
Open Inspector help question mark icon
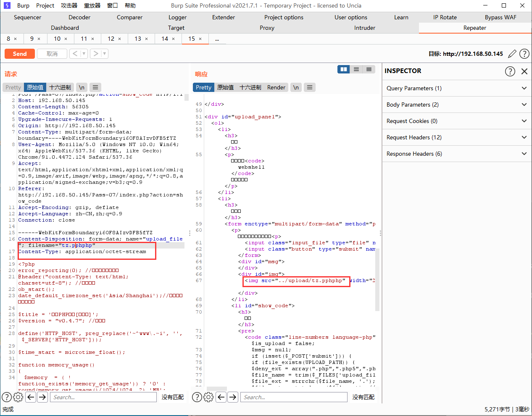tap(510, 71)
